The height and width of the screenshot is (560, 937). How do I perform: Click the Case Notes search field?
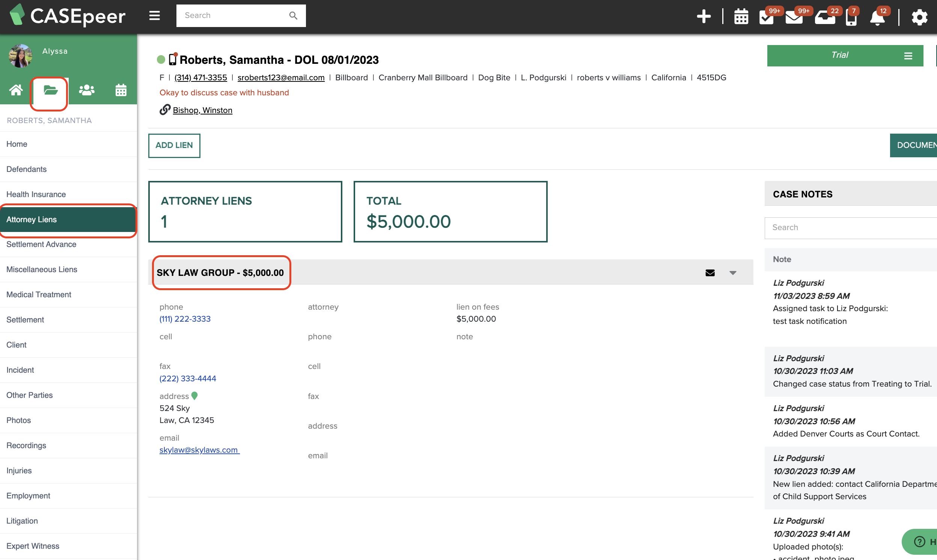pos(850,227)
